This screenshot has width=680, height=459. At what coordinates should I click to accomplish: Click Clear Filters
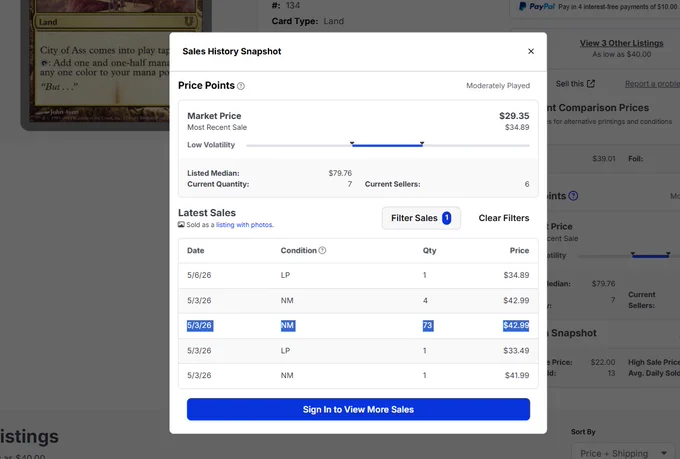click(503, 218)
